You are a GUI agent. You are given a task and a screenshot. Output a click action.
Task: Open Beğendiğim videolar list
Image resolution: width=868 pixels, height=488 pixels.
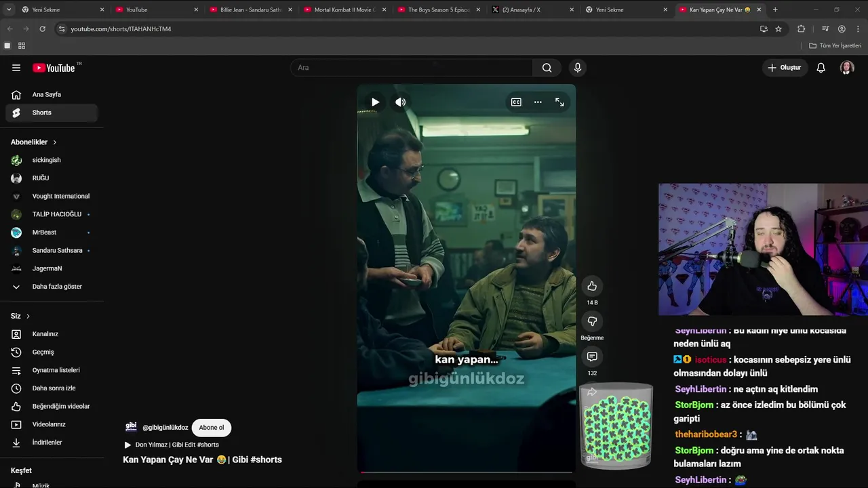tap(52, 407)
